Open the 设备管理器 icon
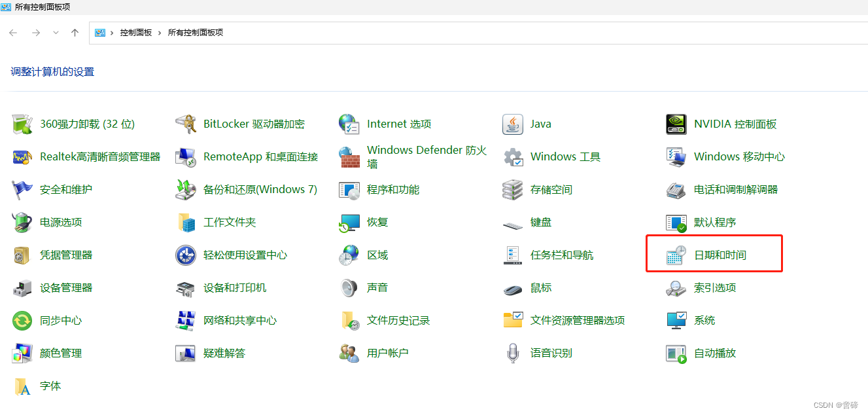The image size is (868, 415). 22,287
